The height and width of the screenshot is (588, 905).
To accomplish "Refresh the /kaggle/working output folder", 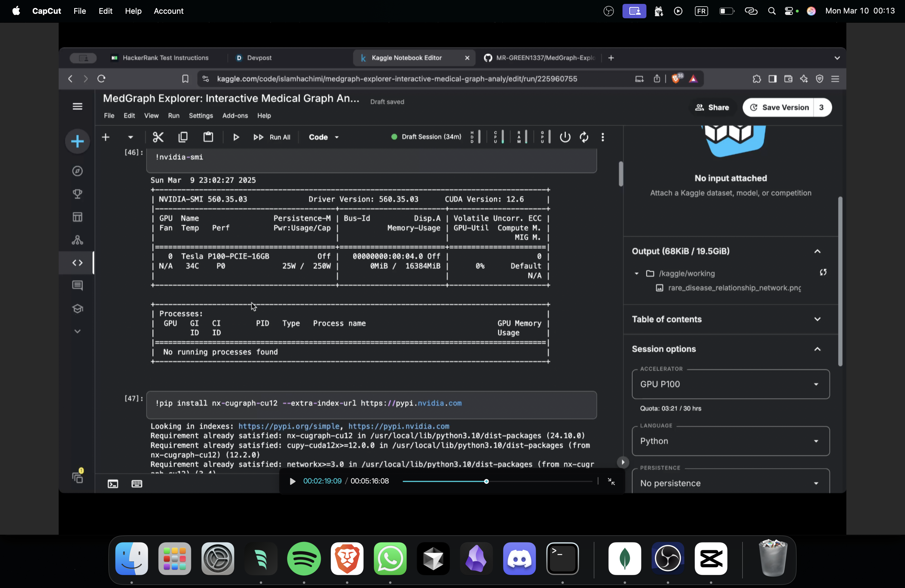I will 823,272.
